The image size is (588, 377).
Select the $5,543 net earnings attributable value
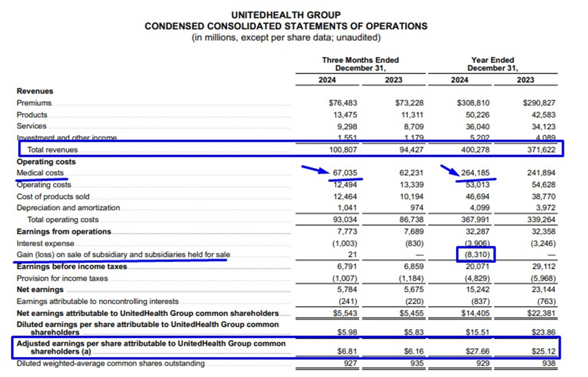point(345,313)
